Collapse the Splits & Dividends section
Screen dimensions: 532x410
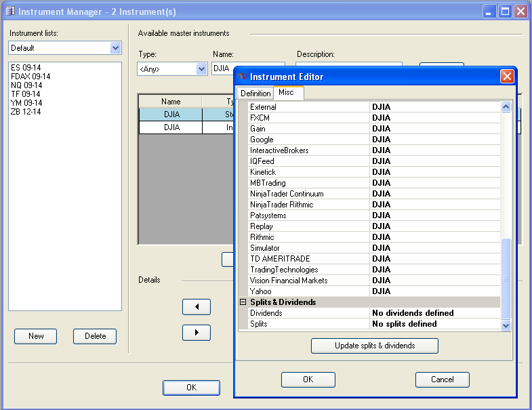[x=243, y=302]
